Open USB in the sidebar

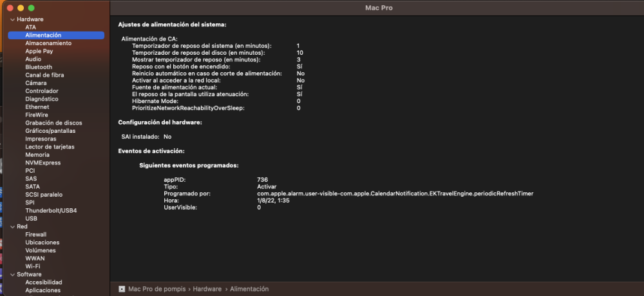[31, 219]
